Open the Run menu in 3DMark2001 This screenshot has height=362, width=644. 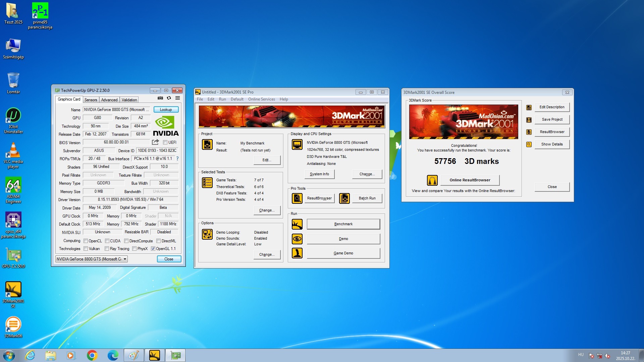click(x=222, y=99)
